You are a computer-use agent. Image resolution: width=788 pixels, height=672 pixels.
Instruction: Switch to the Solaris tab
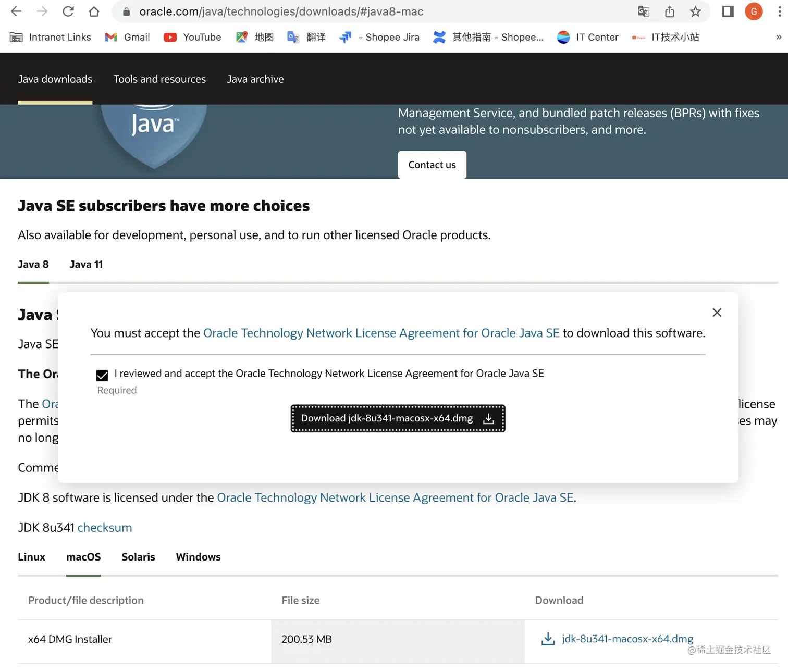(139, 557)
